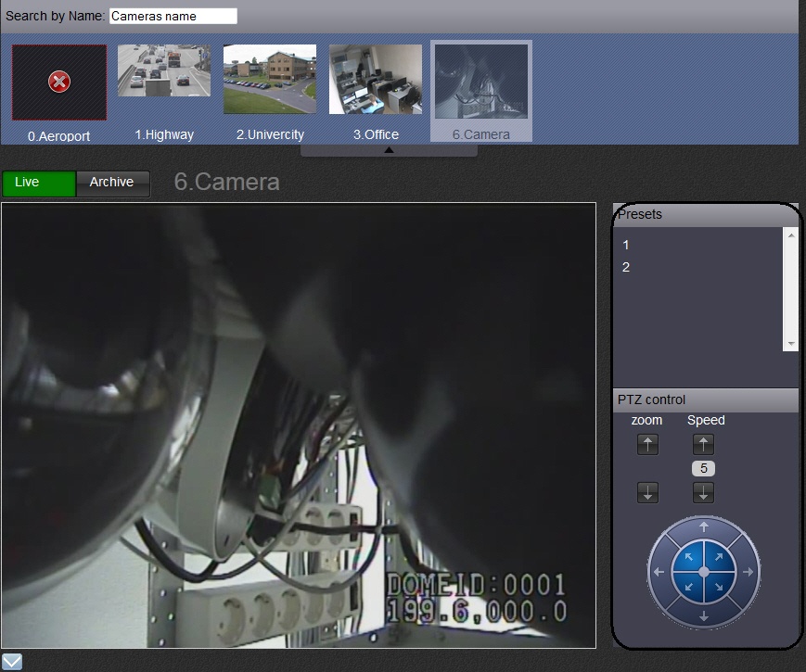The width and height of the screenshot is (806, 672).
Task: Open the 1.Highway camera thumbnail
Action: [164, 71]
